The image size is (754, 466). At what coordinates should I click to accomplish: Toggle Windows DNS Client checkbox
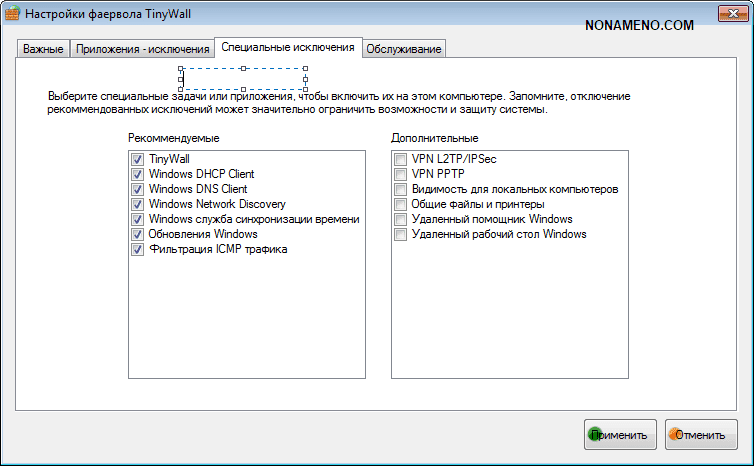137,189
